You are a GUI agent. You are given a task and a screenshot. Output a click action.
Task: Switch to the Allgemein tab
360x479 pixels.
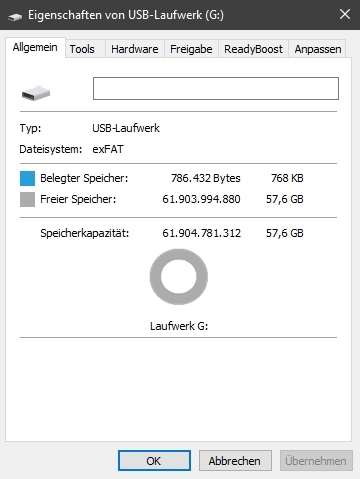pyautogui.click(x=35, y=47)
